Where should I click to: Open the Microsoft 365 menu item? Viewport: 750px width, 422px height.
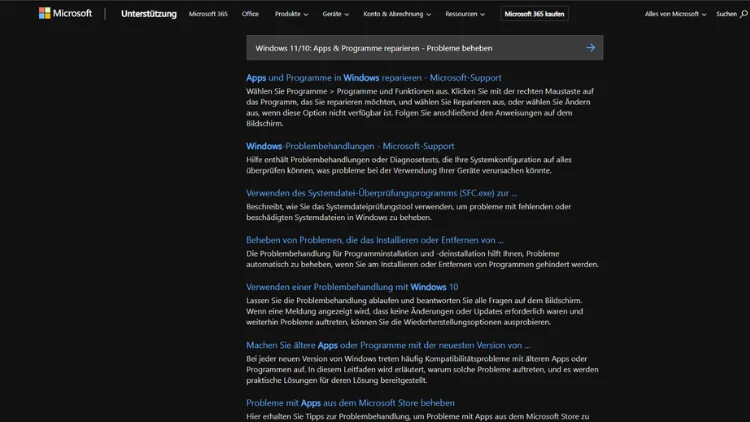(208, 14)
